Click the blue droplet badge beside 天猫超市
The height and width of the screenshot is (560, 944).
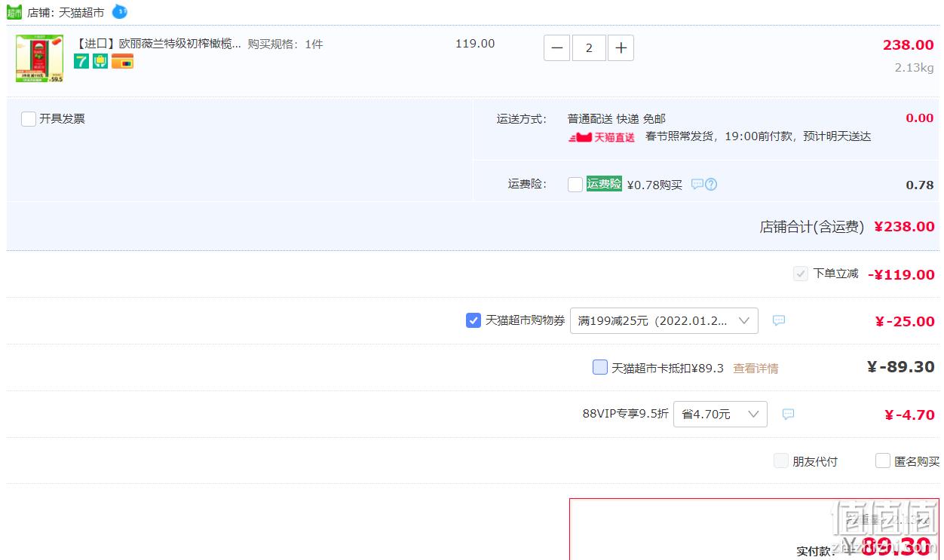tap(119, 11)
